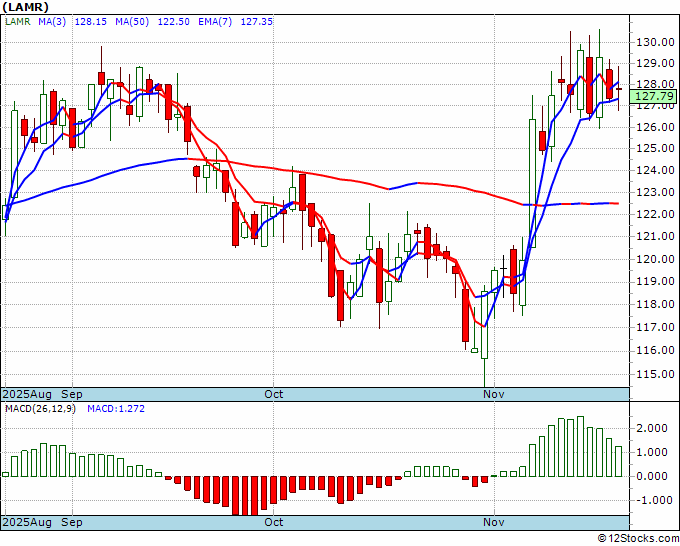Click the 130.00 price axis label

pyautogui.click(x=655, y=42)
